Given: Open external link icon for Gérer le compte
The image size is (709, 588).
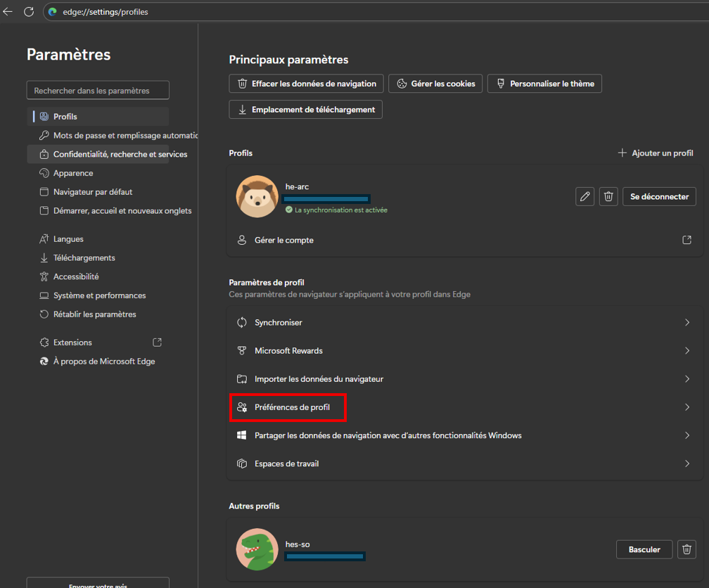Looking at the screenshot, I should [x=686, y=240].
